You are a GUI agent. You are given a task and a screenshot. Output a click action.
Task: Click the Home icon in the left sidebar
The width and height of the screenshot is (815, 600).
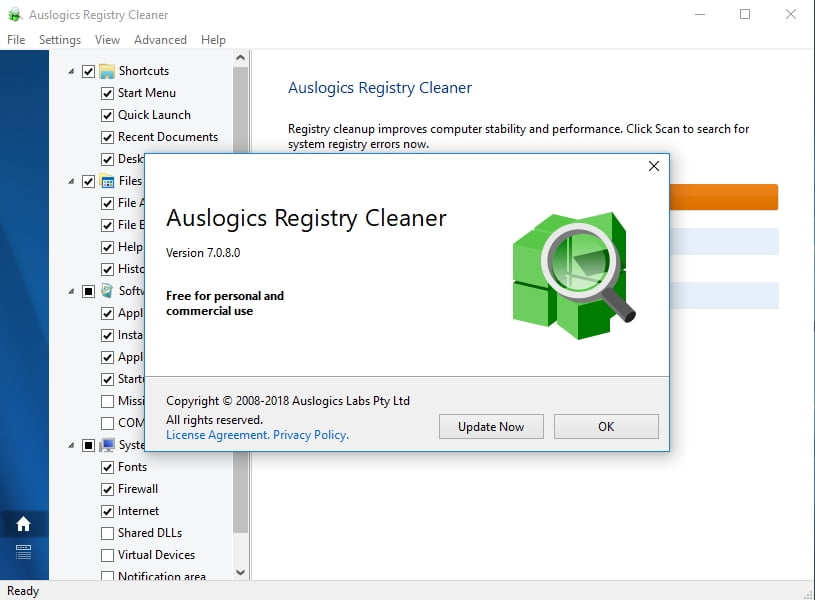(x=23, y=524)
